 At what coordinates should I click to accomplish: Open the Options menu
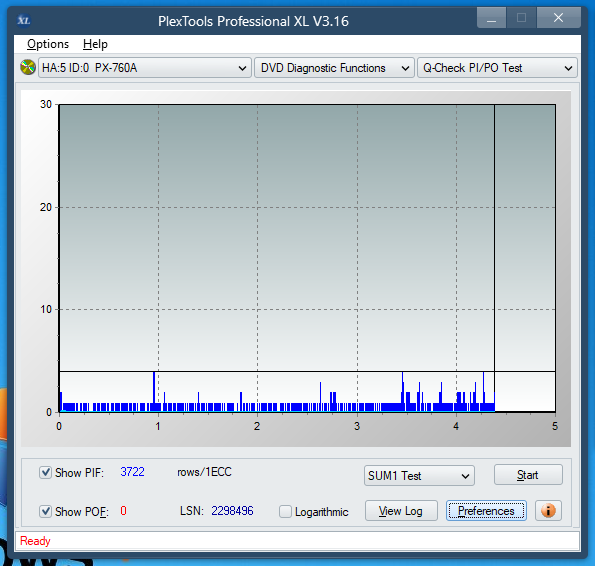(48, 44)
